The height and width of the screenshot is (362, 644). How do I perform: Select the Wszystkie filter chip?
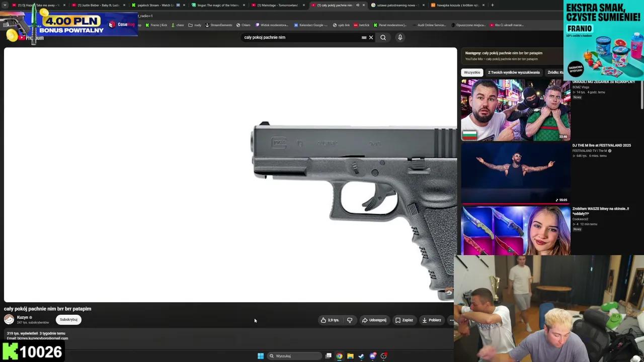(x=472, y=72)
